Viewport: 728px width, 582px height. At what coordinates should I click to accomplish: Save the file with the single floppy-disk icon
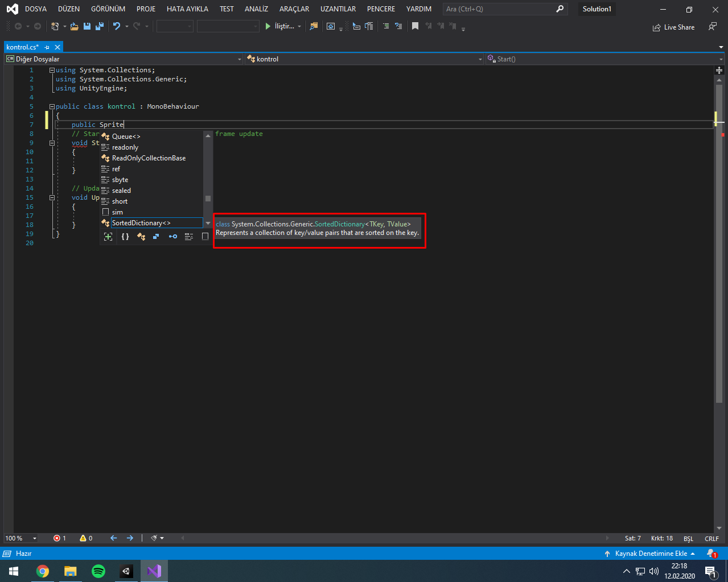tap(87, 26)
